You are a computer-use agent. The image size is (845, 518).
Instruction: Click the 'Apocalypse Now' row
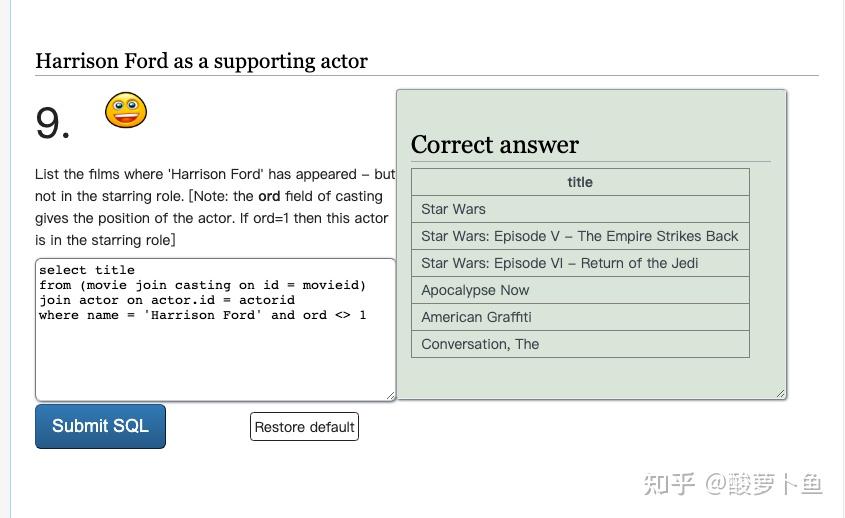pos(580,290)
